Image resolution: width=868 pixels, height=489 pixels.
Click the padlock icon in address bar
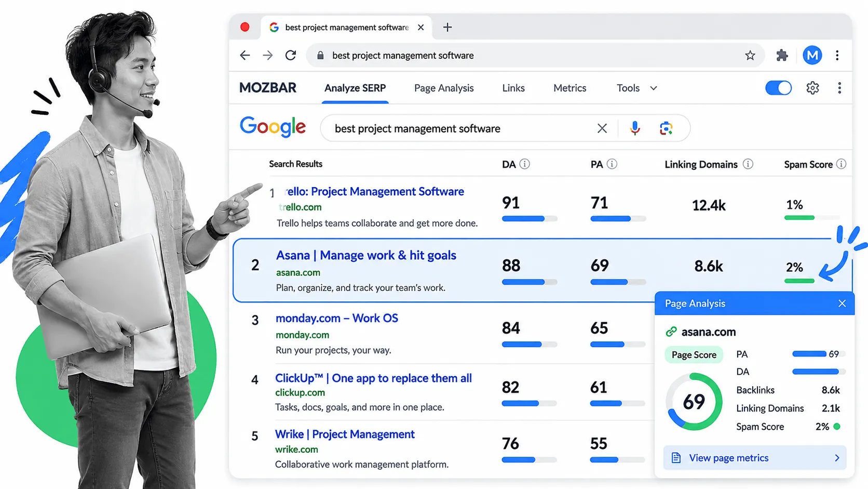[320, 56]
